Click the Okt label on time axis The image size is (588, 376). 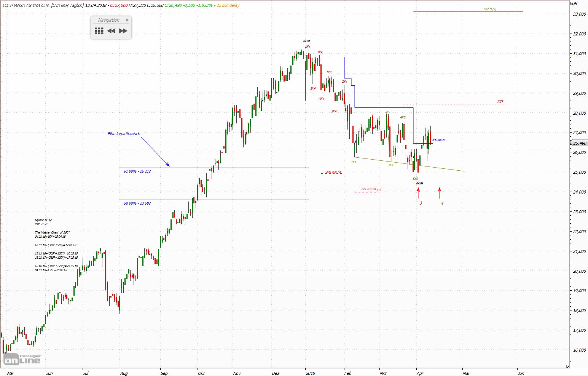pos(201,373)
